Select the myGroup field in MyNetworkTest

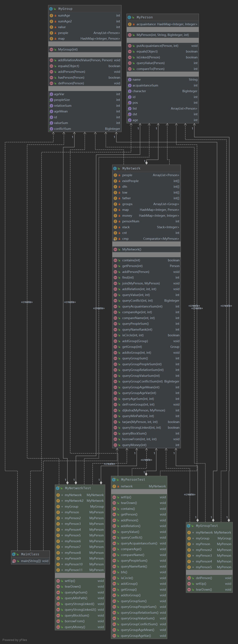pos(80,506)
